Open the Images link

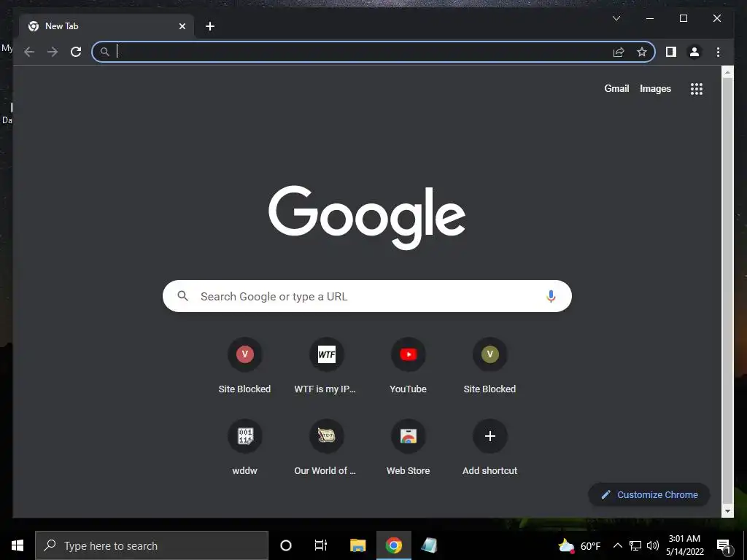pos(655,88)
